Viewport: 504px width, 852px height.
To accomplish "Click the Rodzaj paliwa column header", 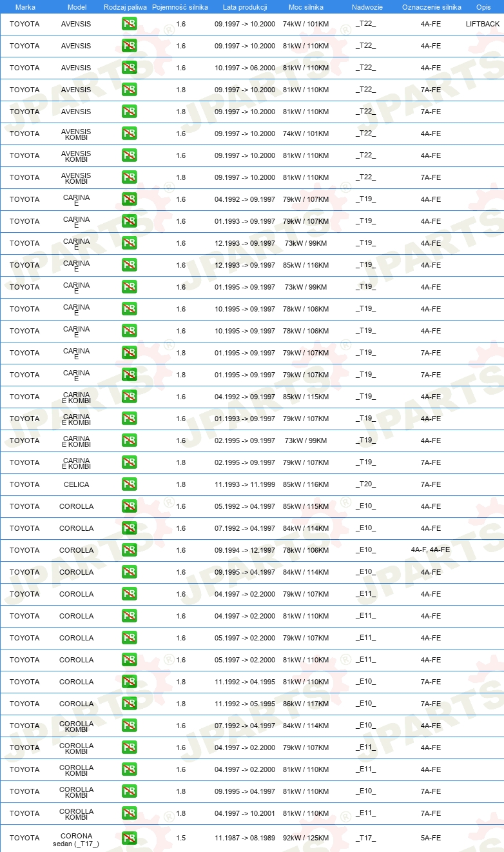I will point(126,7).
